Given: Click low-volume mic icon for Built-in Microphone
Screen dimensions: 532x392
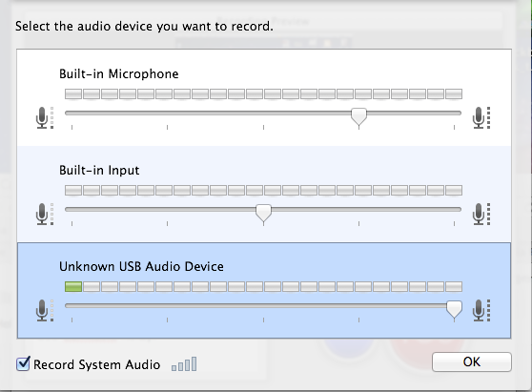Looking at the screenshot, I should click(45, 117).
